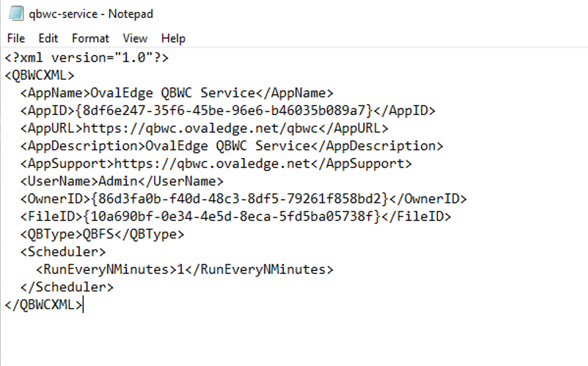Screen dimensions: 588x366
Task: Open the View menu
Action: point(135,38)
